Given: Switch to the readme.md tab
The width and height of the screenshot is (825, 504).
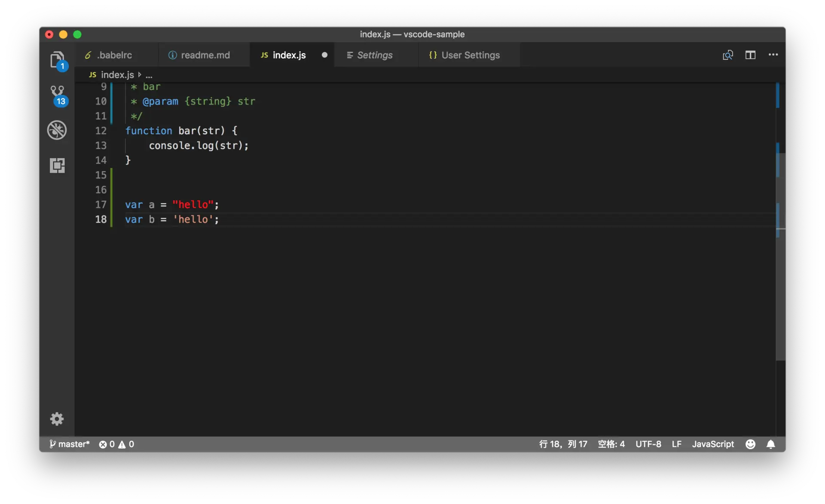Looking at the screenshot, I should tap(205, 55).
